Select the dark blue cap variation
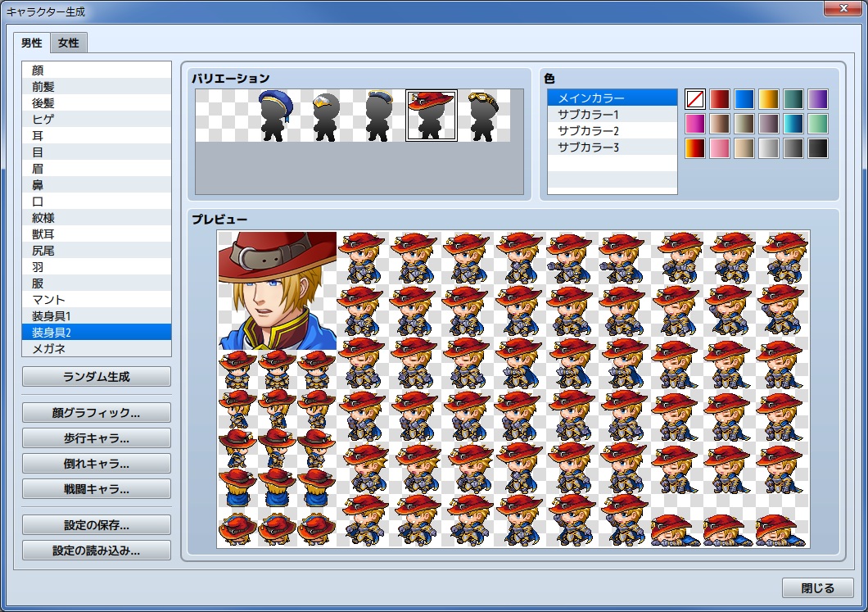The image size is (868, 612). tap(379, 116)
